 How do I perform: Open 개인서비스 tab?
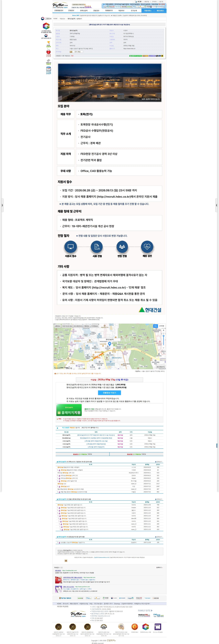pyautogui.click(x=160, y=11)
